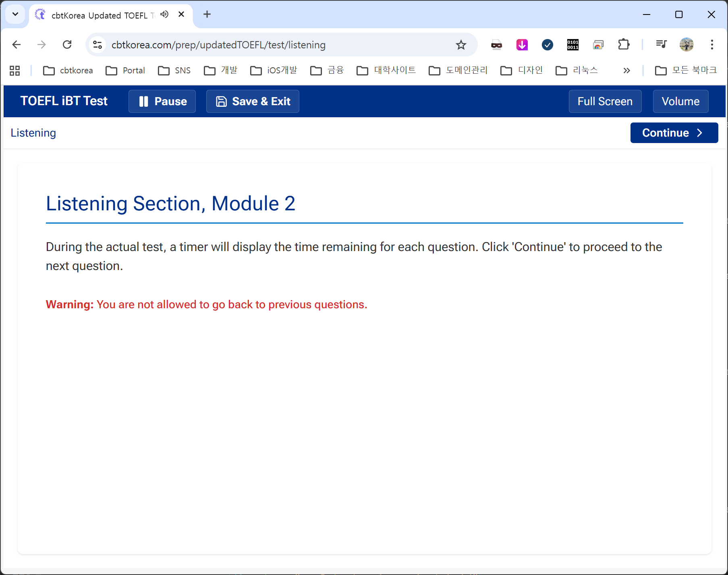The height and width of the screenshot is (575, 728).
Task: Go back to the previous page
Action: pos(17,45)
